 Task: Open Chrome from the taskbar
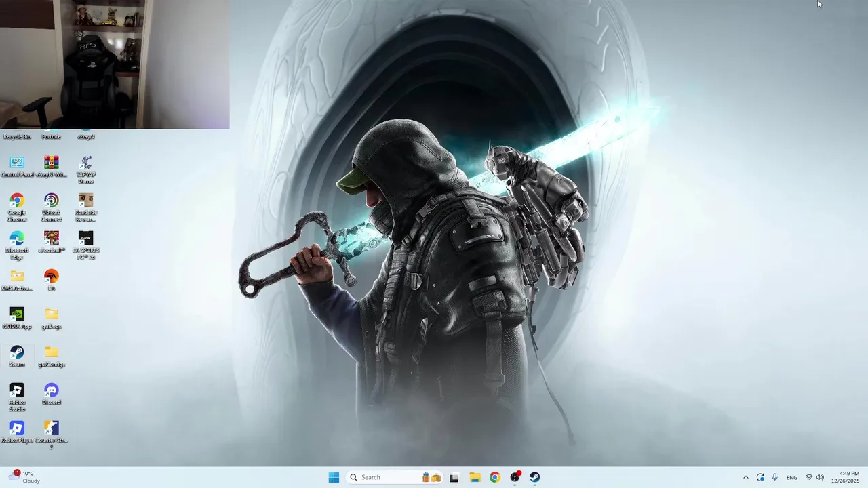[495, 477]
